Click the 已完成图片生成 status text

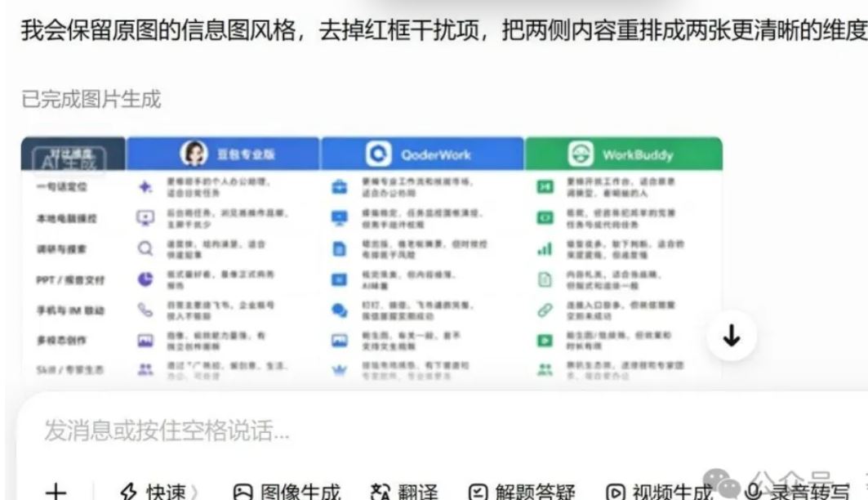[x=91, y=100]
